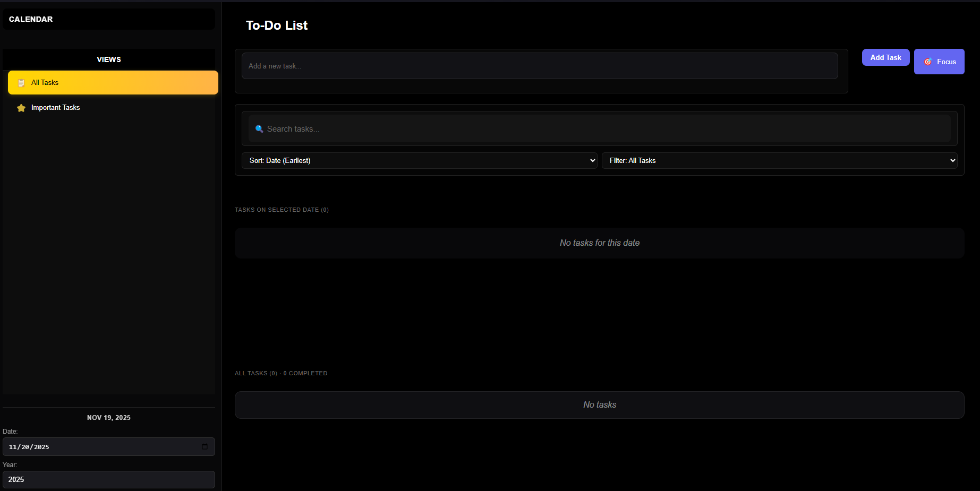Screen dimensions: 980x491
Task: Click the ALL TASKS (0) section heading
Action: point(255,373)
